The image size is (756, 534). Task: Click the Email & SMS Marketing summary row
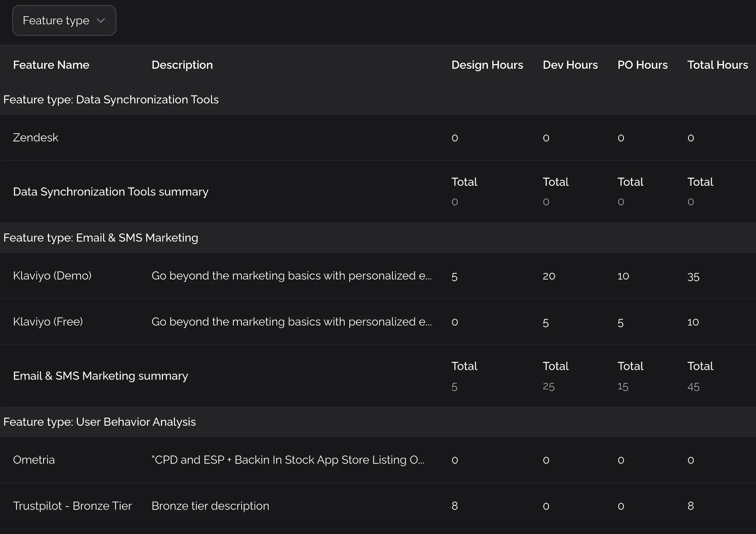100,376
